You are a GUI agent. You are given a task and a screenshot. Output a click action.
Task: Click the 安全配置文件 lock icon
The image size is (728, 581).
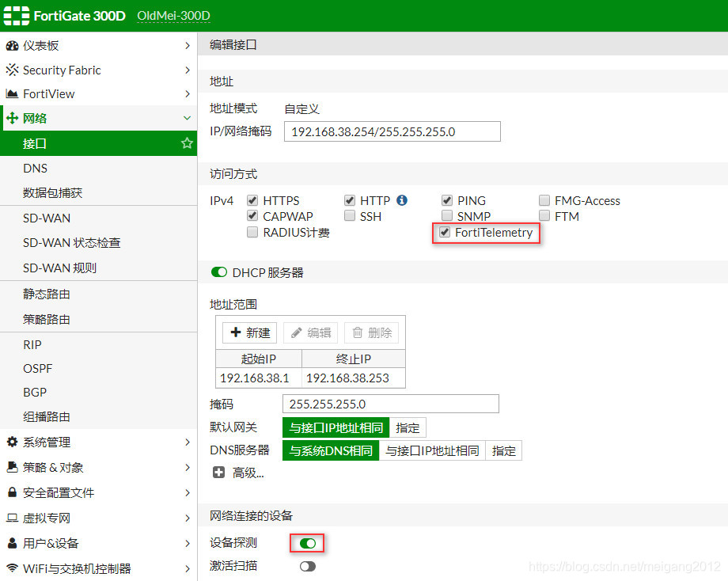[x=12, y=492]
